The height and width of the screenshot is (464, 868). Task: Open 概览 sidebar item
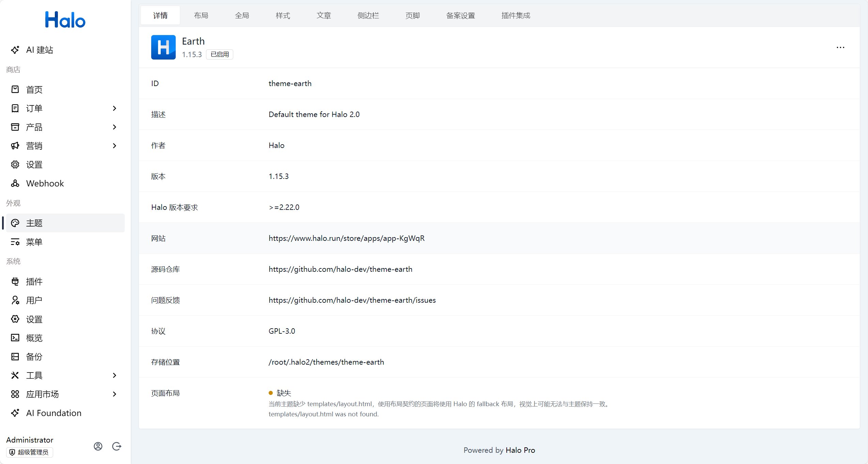[x=65, y=338]
